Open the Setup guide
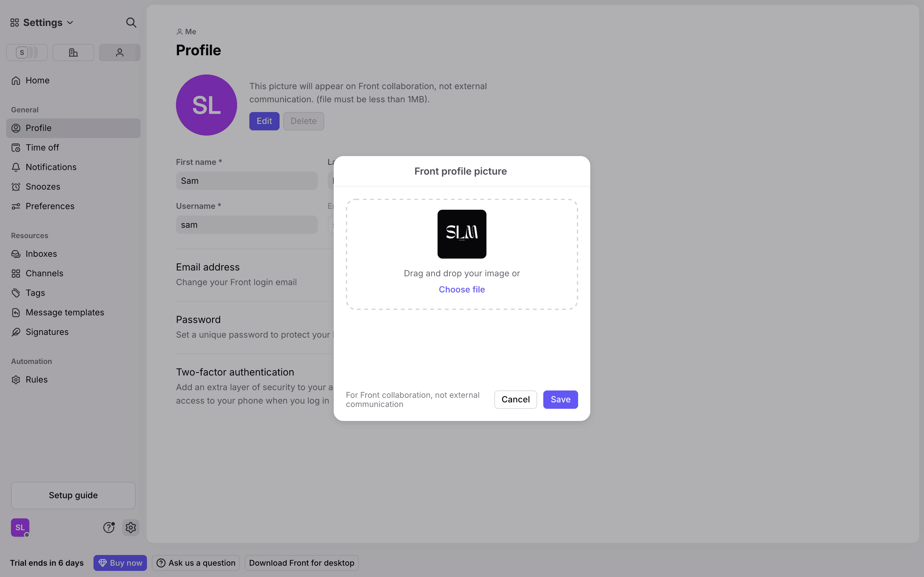924x577 pixels. pos(73,495)
